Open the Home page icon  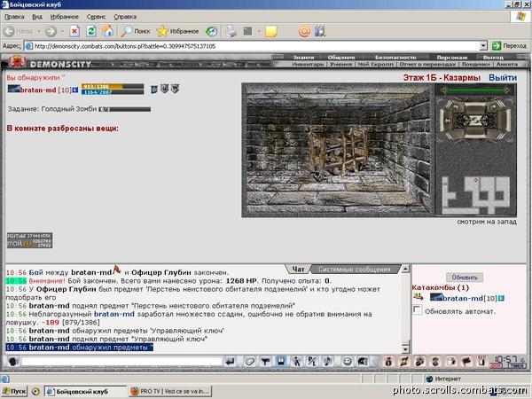(107, 31)
